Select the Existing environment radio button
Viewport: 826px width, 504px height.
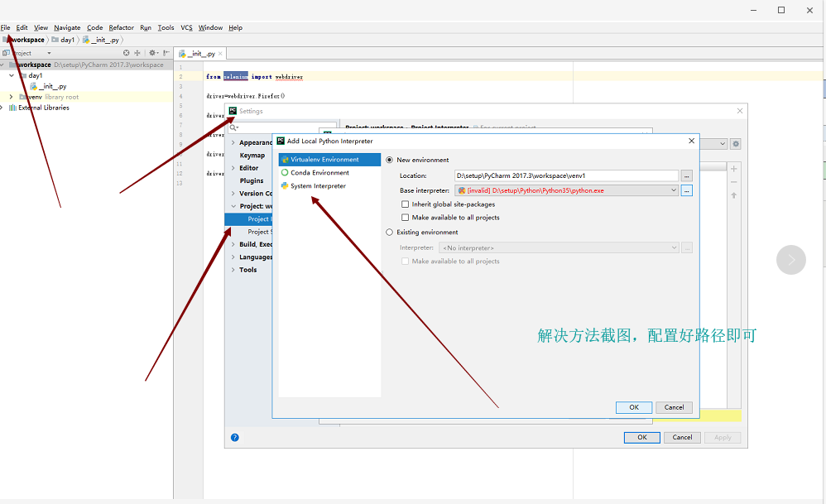click(x=390, y=233)
